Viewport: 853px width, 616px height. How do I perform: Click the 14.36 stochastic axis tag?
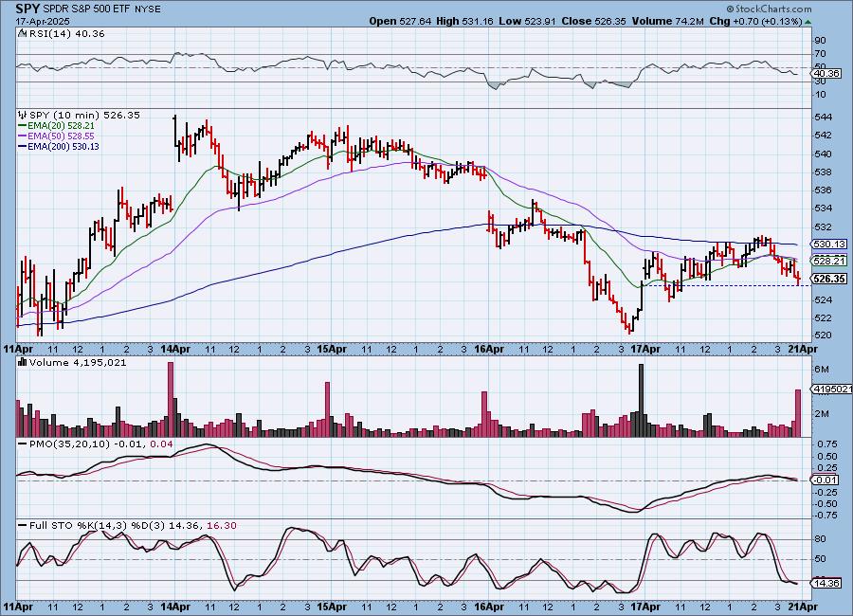[x=827, y=583]
